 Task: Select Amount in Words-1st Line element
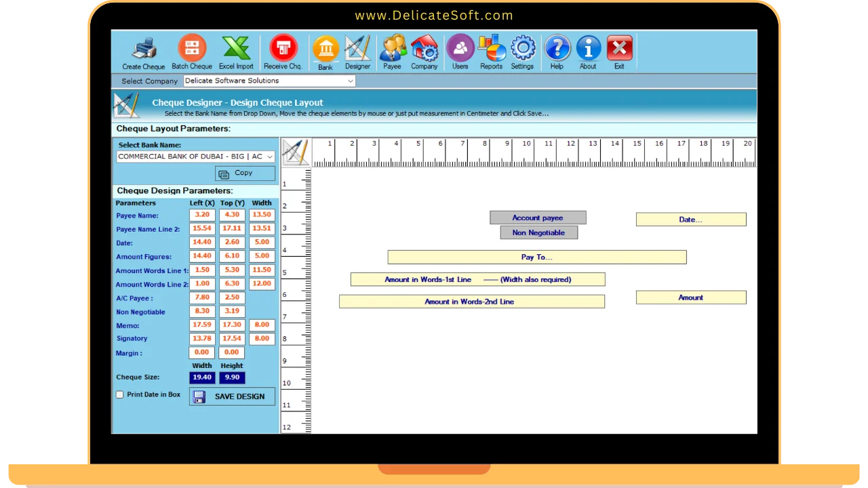point(477,279)
